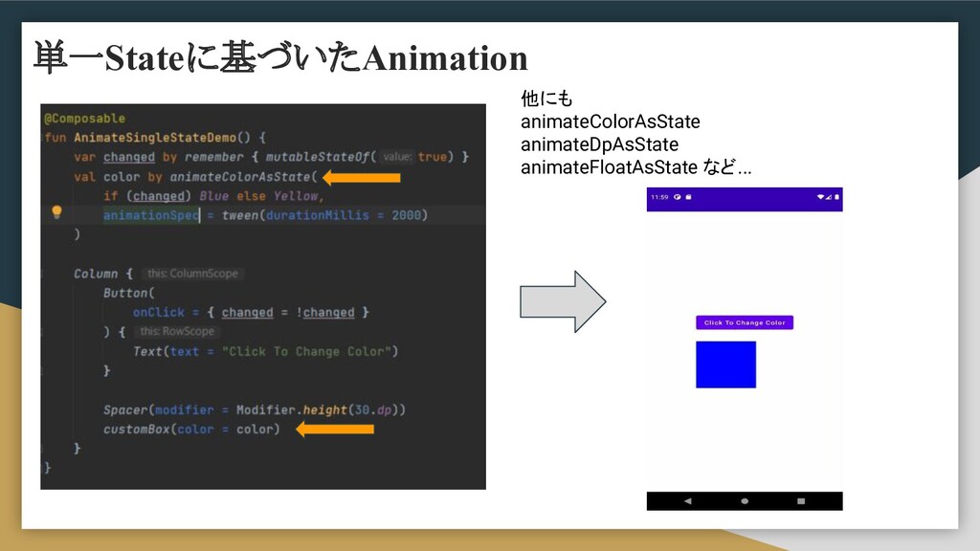Click the '他にも' text on the slide
The image size is (980, 551).
[x=546, y=99]
